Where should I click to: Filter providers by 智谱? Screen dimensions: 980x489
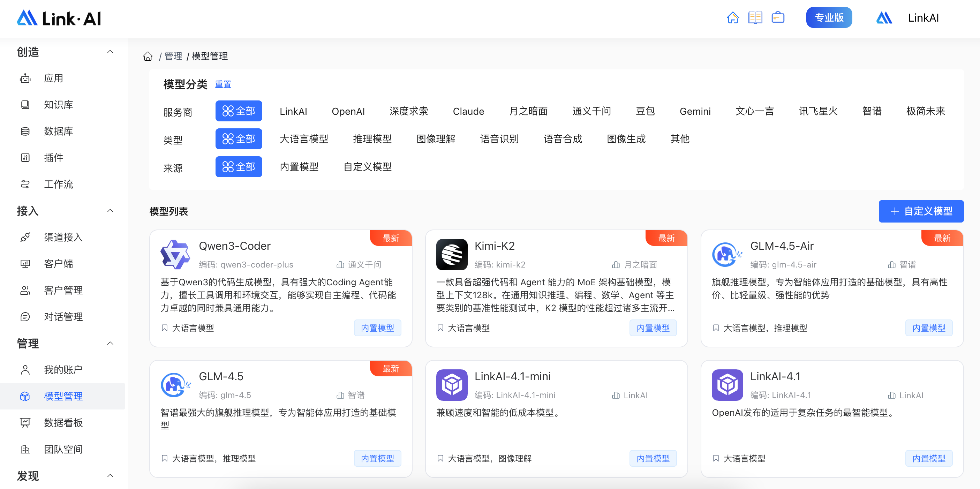[x=872, y=111]
